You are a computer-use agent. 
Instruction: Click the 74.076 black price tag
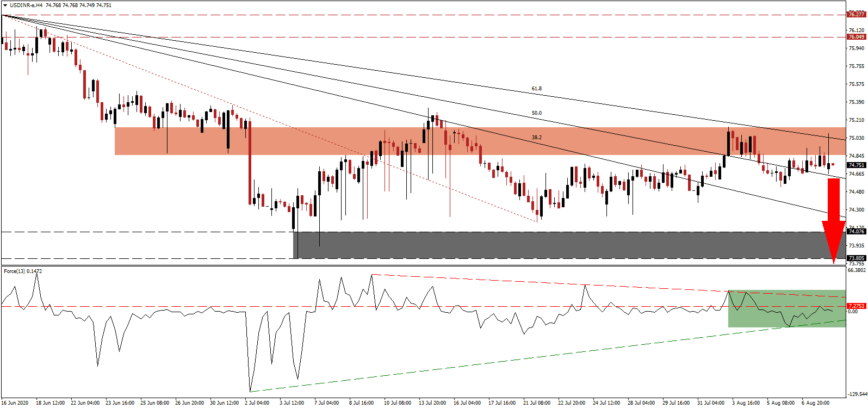click(x=856, y=232)
